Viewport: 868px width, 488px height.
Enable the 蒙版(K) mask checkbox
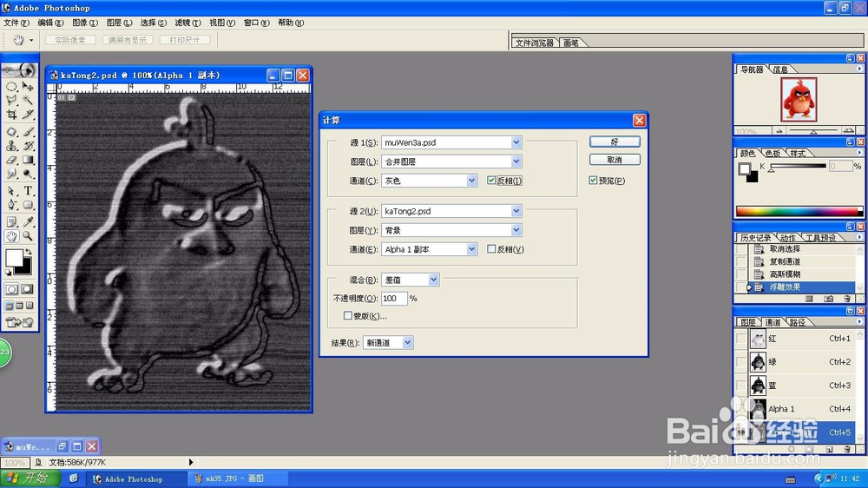click(x=348, y=315)
